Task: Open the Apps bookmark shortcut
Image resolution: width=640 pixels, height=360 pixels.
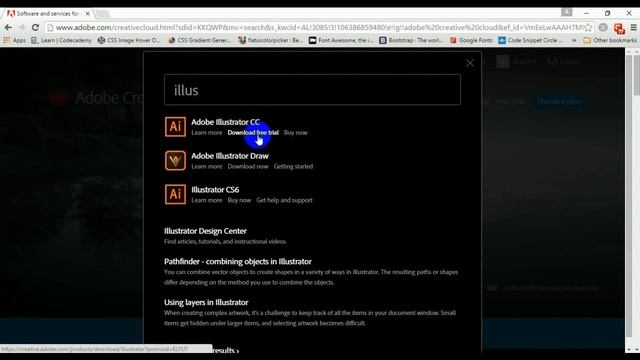Action: click(15, 40)
